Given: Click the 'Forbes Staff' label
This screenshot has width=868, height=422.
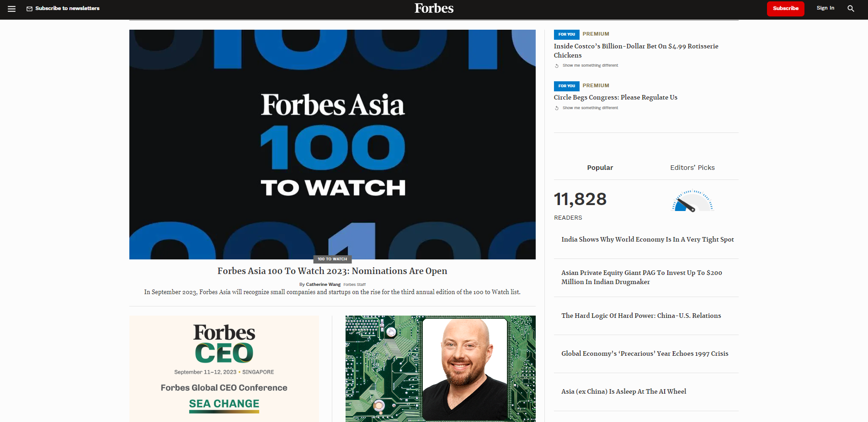Looking at the screenshot, I should click(x=354, y=285).
